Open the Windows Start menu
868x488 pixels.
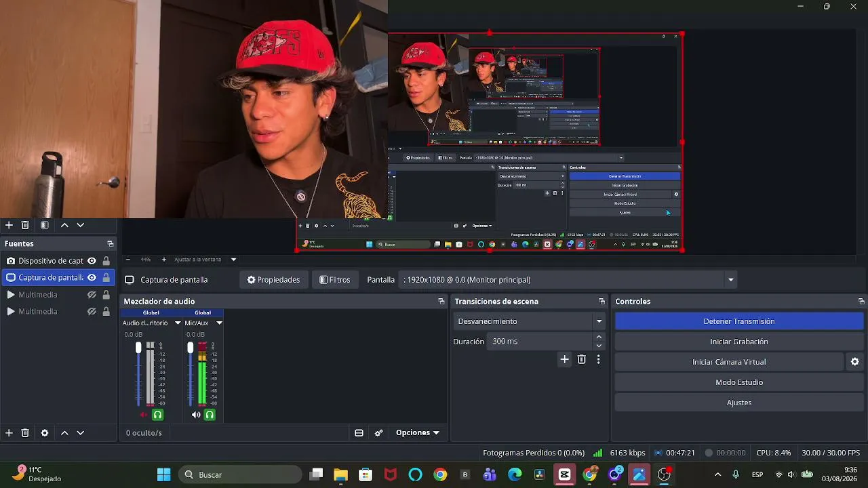(x=163, y=474)
